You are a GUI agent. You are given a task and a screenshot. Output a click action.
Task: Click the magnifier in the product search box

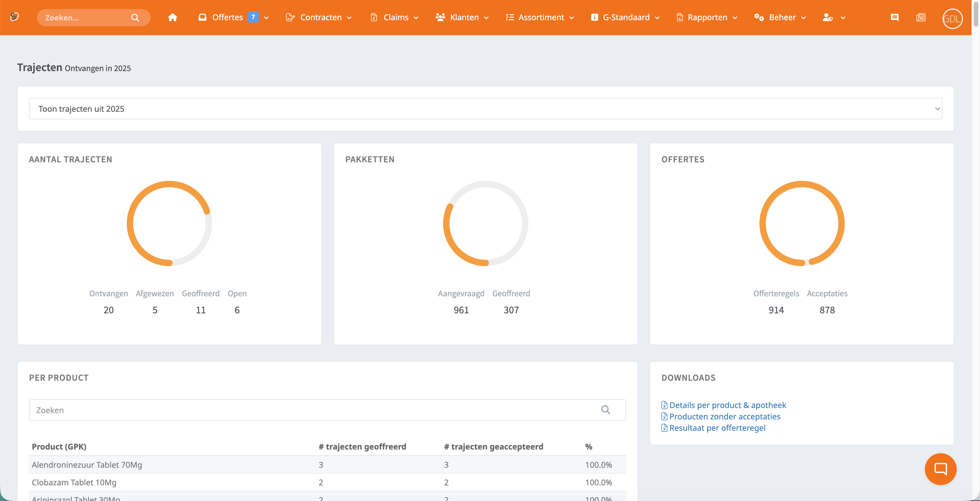(606, 410)
